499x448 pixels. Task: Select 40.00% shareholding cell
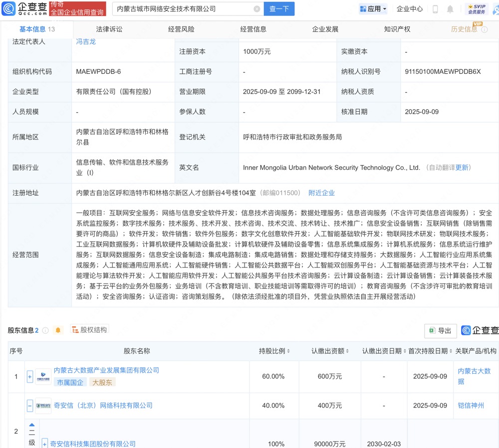pyautogui.click(x=273, y=406)
